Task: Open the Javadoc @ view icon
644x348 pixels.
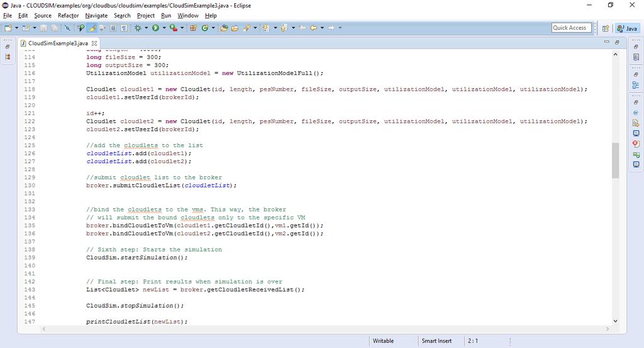Action: [x=636, y=113]
